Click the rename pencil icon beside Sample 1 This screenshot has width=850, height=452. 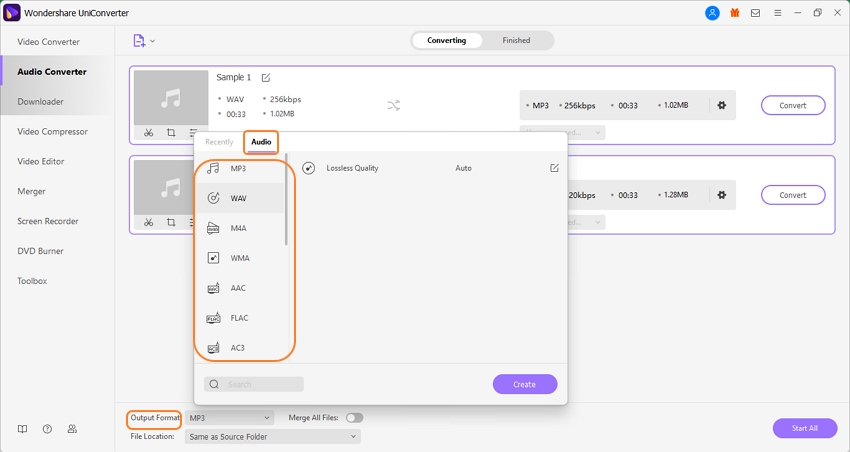tap(266, 78)
